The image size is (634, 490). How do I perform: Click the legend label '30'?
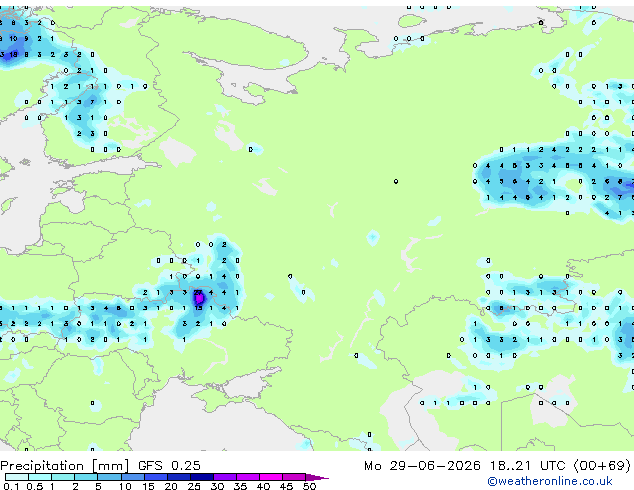pos(217,486)
